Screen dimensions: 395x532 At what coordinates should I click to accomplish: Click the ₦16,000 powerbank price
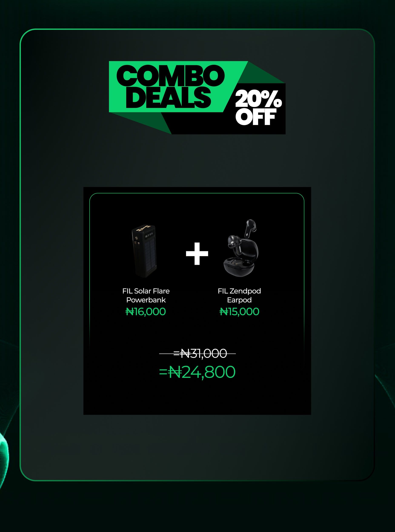coord(145,312)
